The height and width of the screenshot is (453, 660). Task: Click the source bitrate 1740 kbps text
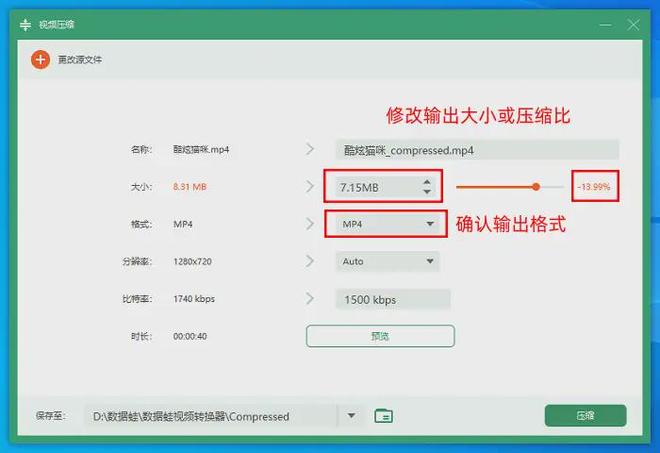click(x=194, y=298)
